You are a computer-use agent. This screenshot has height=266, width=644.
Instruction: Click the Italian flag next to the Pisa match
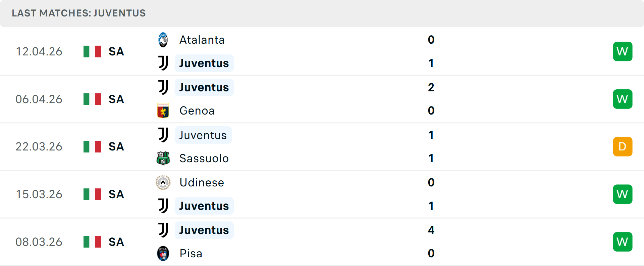click(x=92, y=241)
